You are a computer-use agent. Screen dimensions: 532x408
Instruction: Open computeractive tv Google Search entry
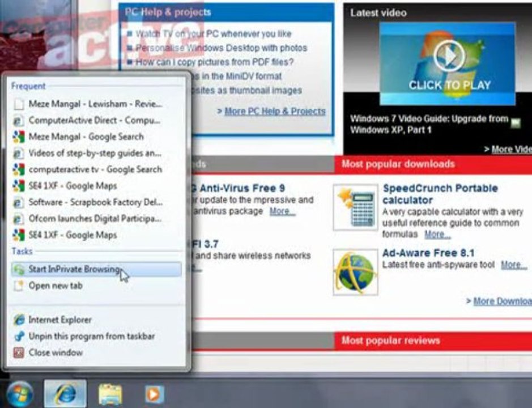(96, 169)
